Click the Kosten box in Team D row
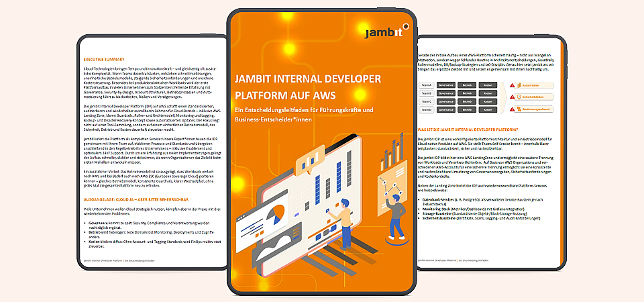The image size is (644, 302). 488,109
